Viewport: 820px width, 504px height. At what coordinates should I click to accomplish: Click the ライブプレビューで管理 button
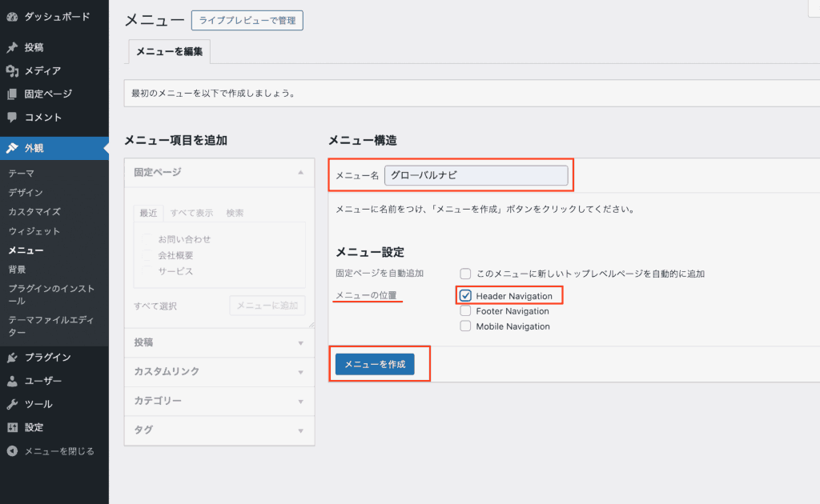(x=247, y=19)
